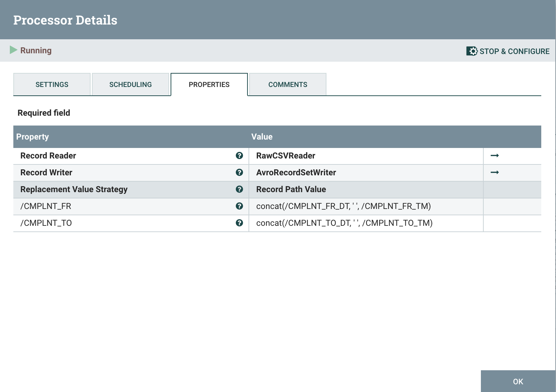The height and width of the screenshot is (392, 556).
Task: Click the Value column header
Action: click(262, 137)
